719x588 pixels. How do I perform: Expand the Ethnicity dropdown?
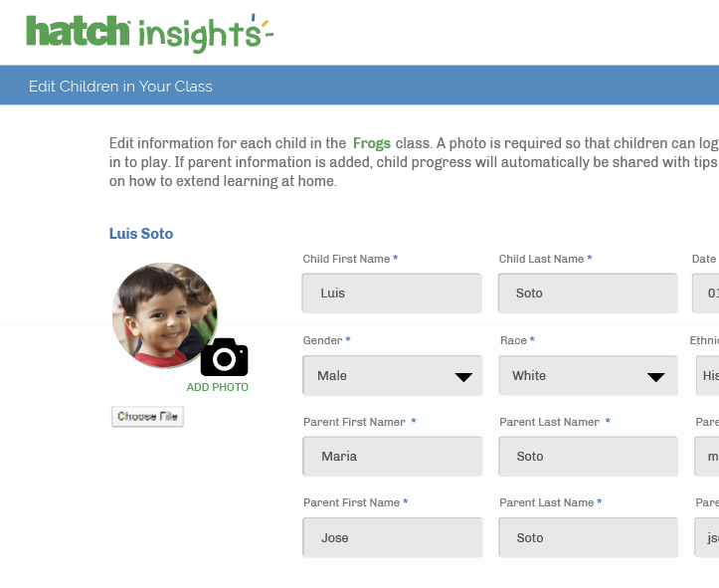click(707, 376)
